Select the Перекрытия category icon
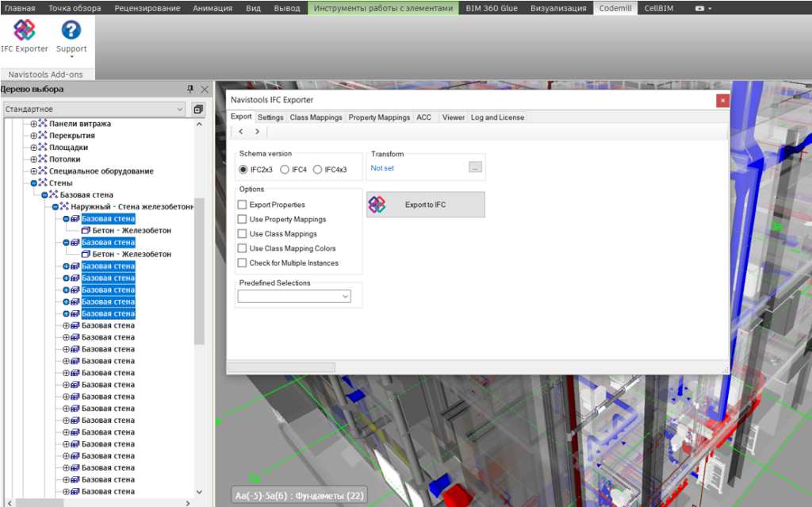 (x=43, y=136)
